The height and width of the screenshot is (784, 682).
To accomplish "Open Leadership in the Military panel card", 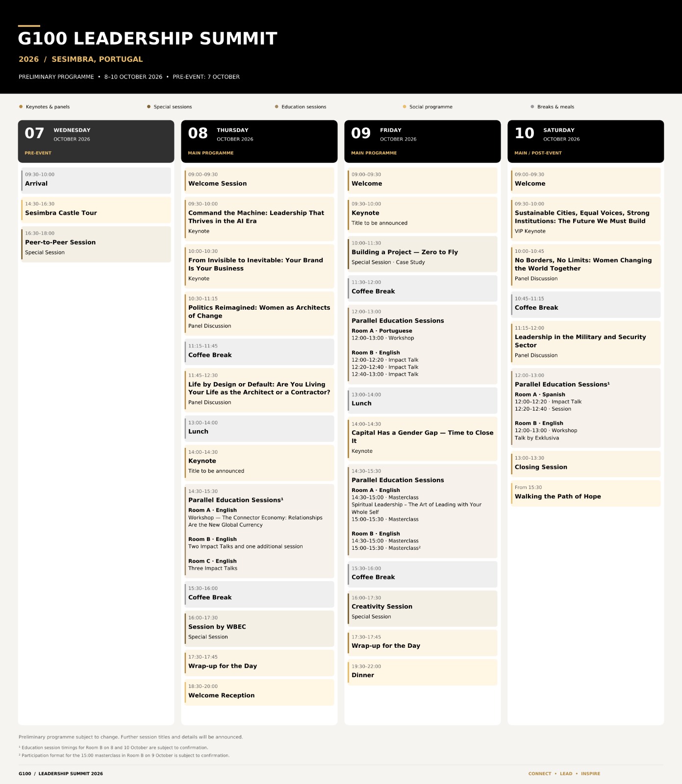I will [586, 343].
